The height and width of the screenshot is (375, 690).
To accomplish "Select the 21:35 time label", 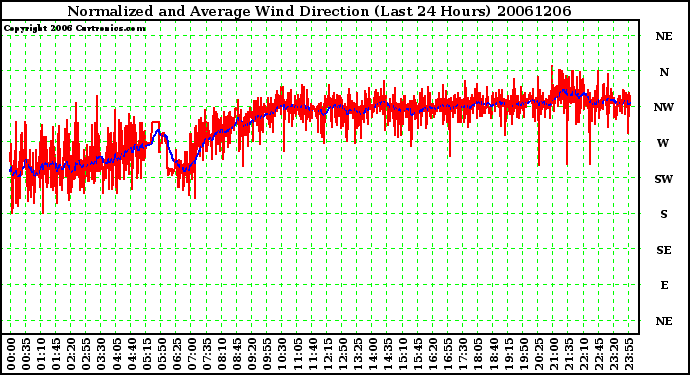I will point(569,354).
